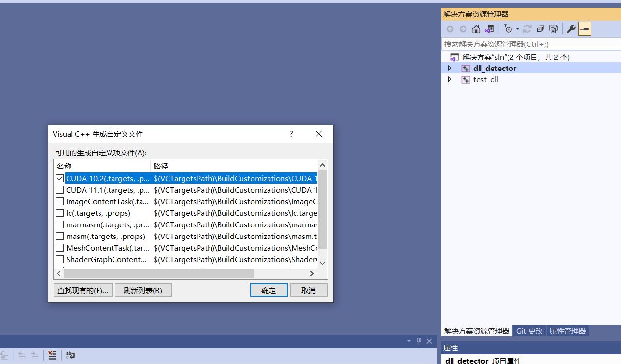Collapse all nodes in Solution Explorer

tap(540, 29)
